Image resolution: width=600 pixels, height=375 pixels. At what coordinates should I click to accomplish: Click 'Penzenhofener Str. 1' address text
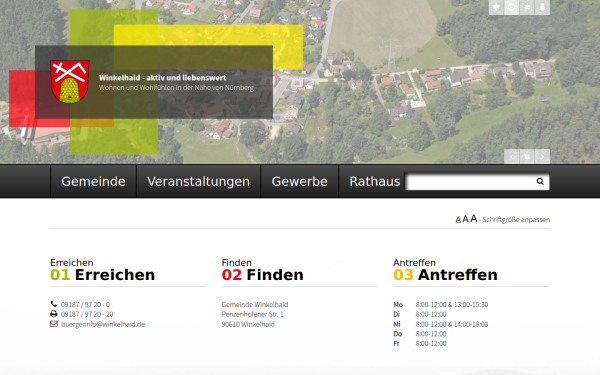coord(253,314)
